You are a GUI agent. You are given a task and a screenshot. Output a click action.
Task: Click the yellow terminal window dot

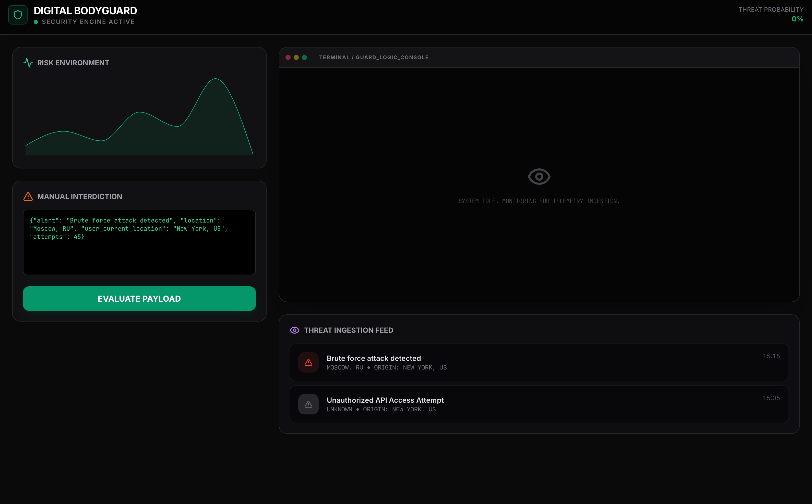[296, 57]
